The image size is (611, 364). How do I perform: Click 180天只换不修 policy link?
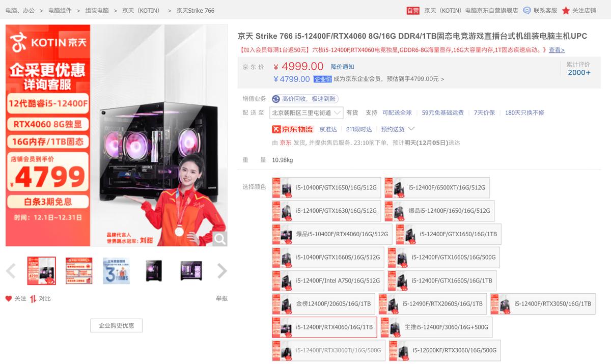(x=524, y=113)
